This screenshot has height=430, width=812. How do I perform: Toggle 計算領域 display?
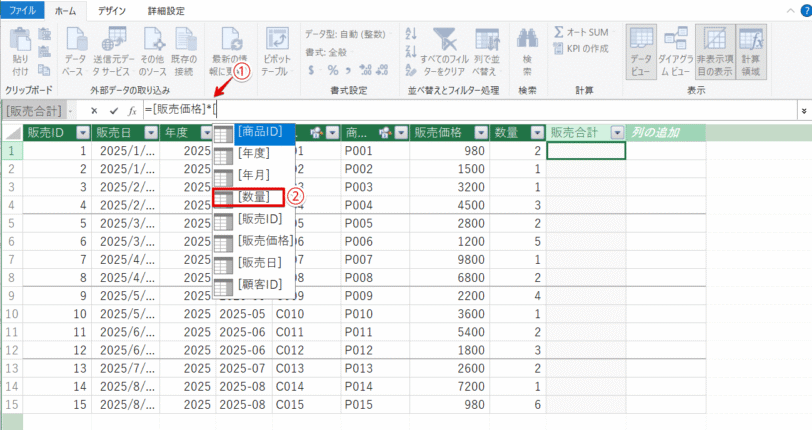pyautogui.click(x=751, y=52)
